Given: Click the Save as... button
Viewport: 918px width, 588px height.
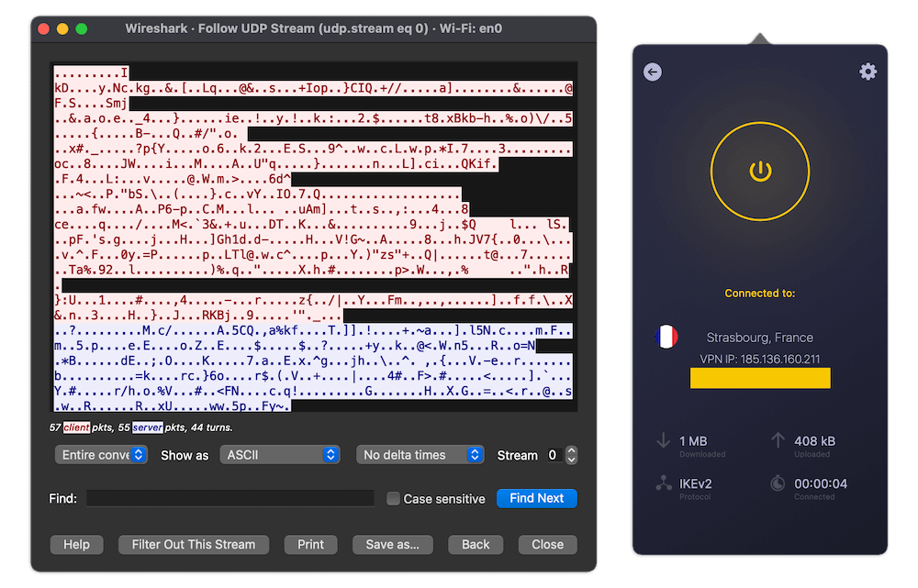Looking at the screenshot, I should coord(392,544).
